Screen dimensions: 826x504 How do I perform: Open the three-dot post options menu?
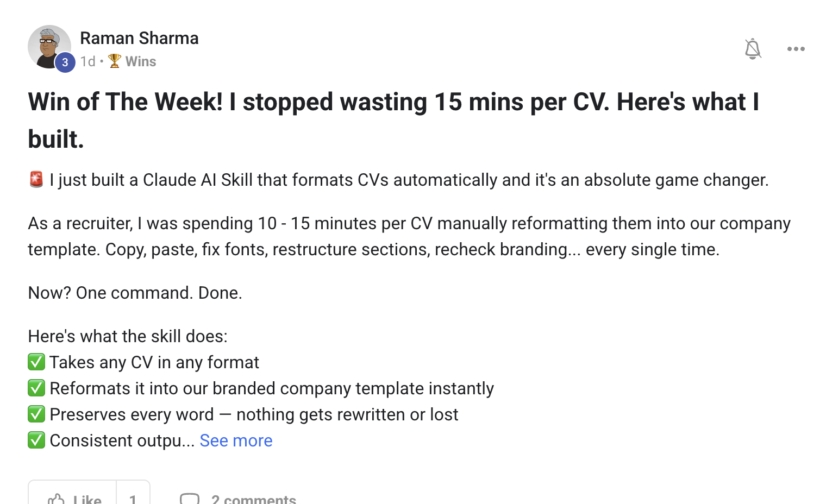pos(796,49)
